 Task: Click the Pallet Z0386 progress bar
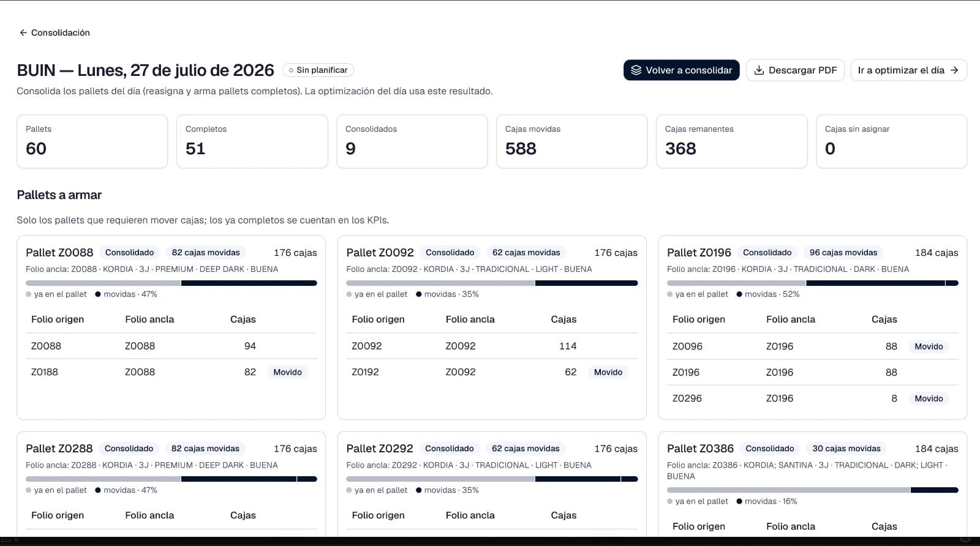click(x=813, y=490)
